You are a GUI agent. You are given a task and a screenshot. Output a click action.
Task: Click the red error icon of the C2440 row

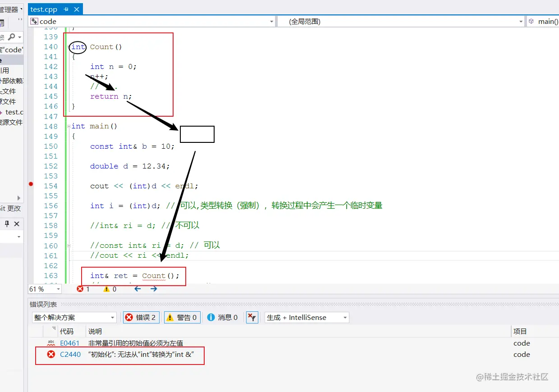[x=51, y=355]
